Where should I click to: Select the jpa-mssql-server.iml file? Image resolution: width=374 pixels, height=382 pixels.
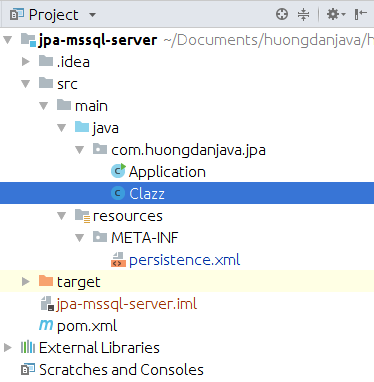click(x=127, y=304)
